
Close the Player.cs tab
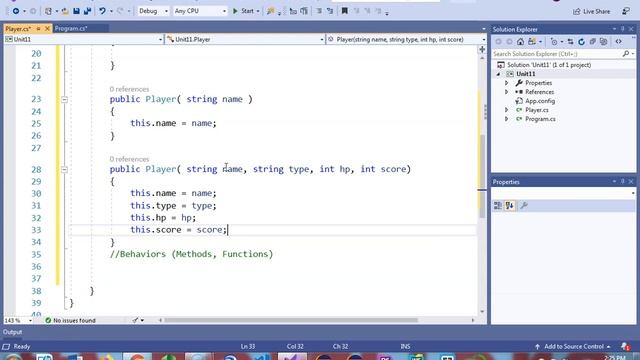pos(47,29)
